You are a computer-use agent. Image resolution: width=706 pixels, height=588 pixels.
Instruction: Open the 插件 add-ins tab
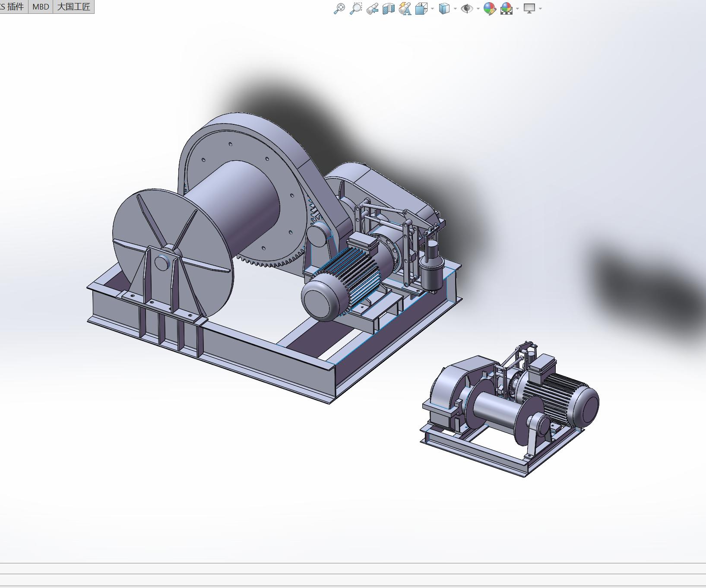pos(13,7)
